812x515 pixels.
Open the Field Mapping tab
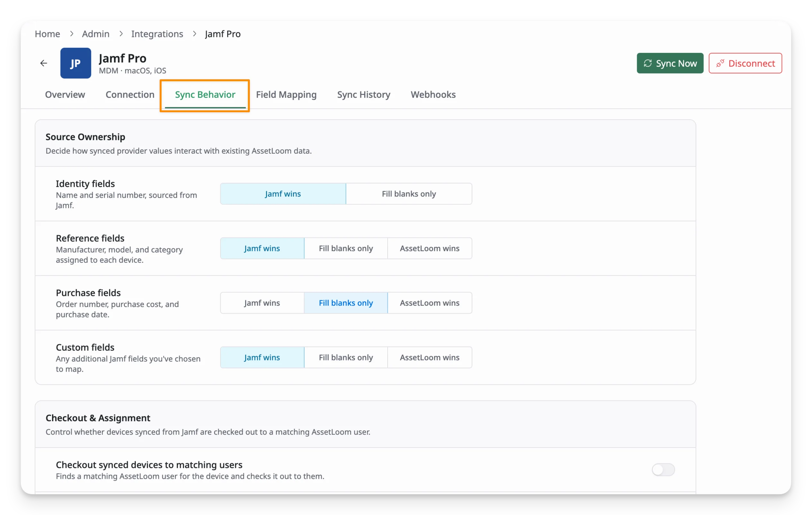click(x=286, y=94)
